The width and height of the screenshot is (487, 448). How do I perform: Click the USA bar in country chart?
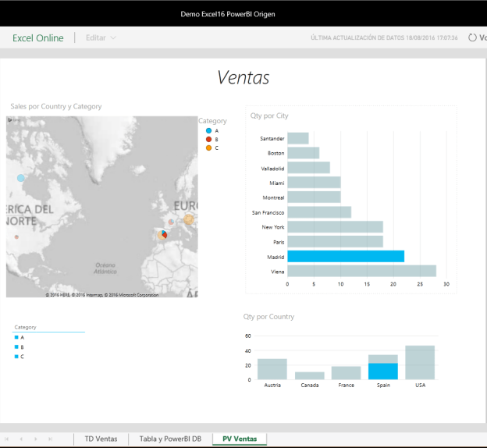pos(420,362)
